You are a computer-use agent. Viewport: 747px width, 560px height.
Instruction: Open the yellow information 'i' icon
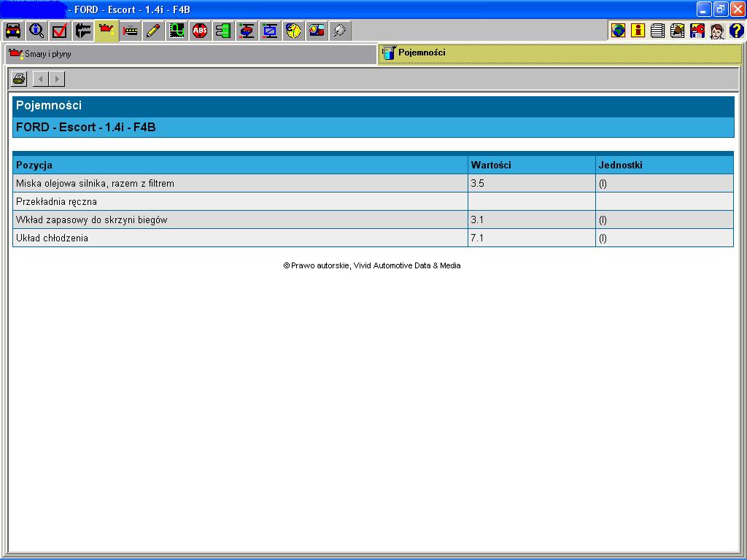point(638,31)
